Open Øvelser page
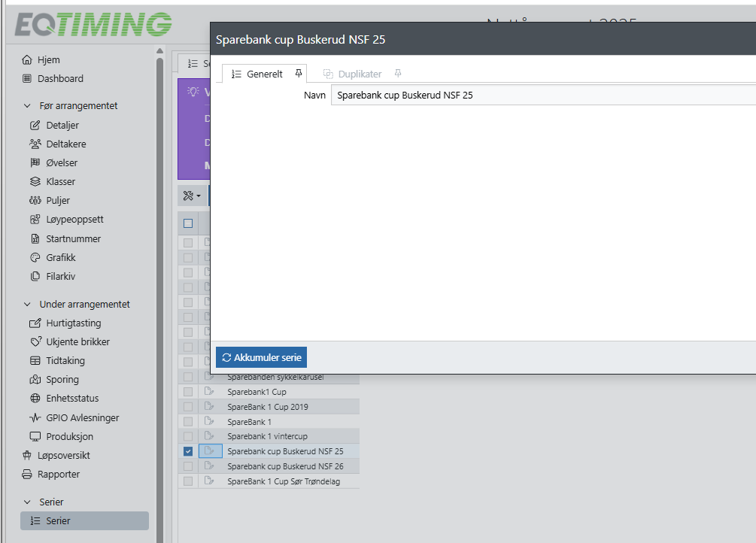 click(53, 163)
